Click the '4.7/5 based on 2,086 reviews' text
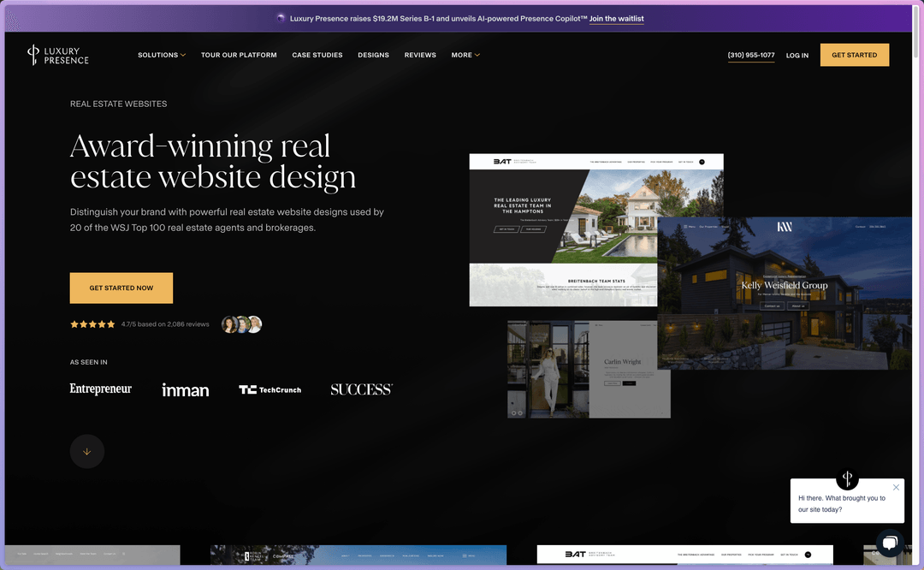The height and width of the screenshot is (570, 924). pyautogui.click(x=165, y=324)
